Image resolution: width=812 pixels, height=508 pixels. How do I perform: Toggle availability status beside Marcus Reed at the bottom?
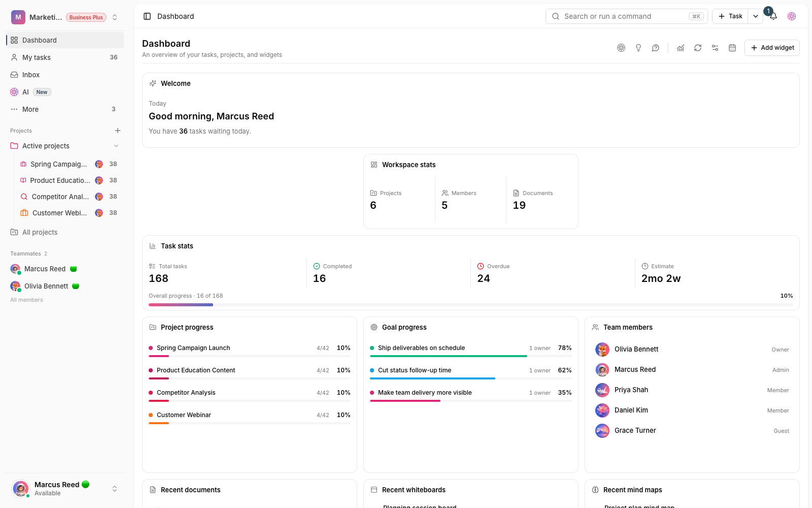(x=86, y=485)
